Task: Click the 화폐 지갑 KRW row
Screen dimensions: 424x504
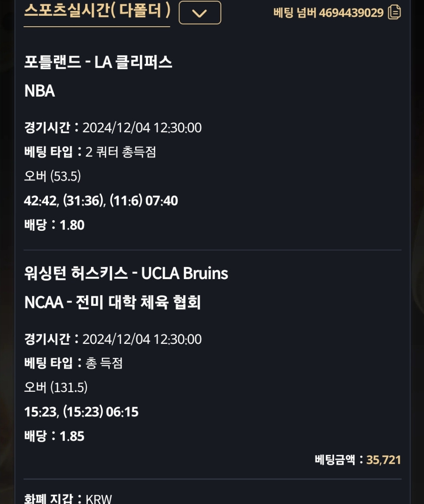Action: point(68,498)
